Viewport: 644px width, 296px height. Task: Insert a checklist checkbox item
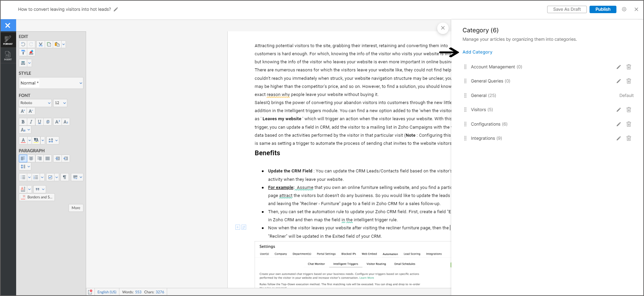pyautogui.click(x=50, y=177)
